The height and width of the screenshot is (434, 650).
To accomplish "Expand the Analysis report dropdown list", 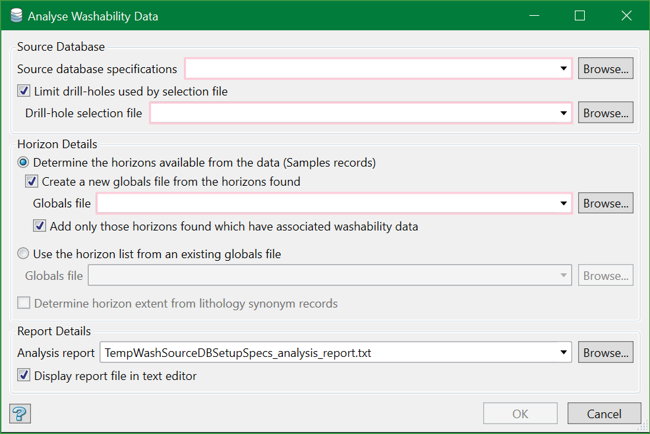I will 564,353.
